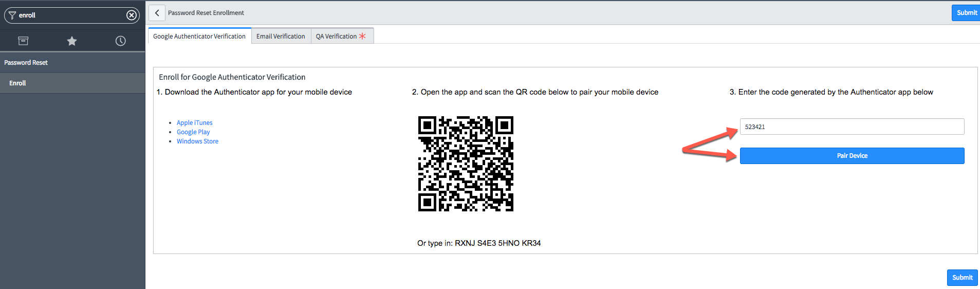Click the Submit button in the header
This screenshot has height=289, width=980.
click(966, 13)
